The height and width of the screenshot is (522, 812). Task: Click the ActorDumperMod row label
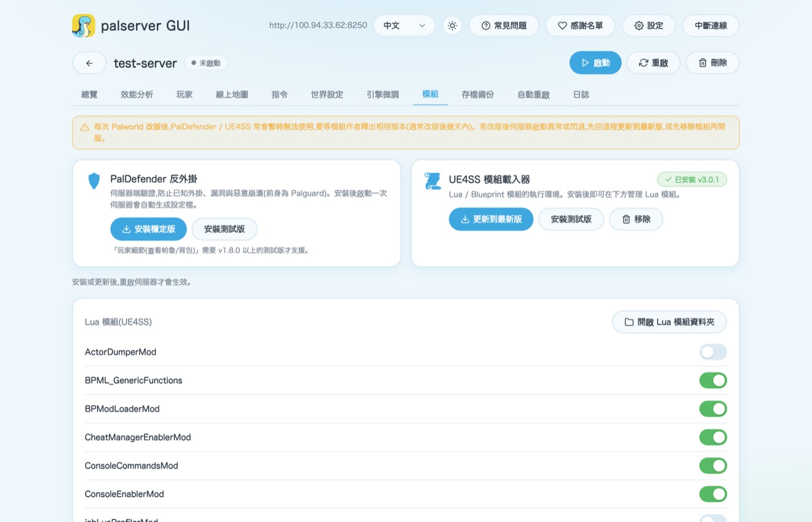(121, 352)
